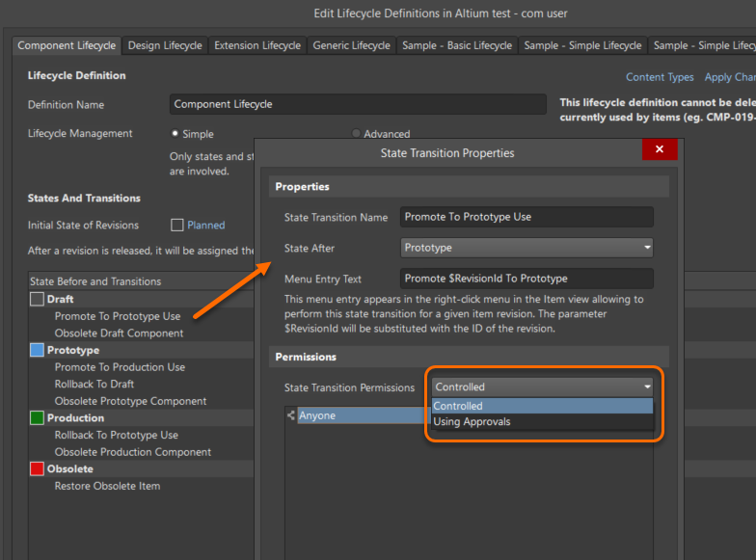Click the State Transition Name field
756x560 pixels.
tap(526, 217)
